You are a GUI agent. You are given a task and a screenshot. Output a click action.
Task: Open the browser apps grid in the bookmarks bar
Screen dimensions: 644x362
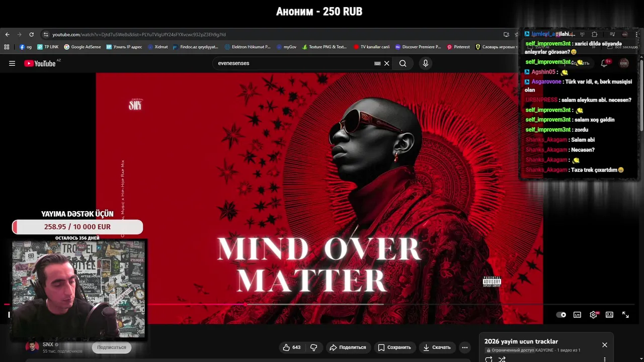click(7, 47)
